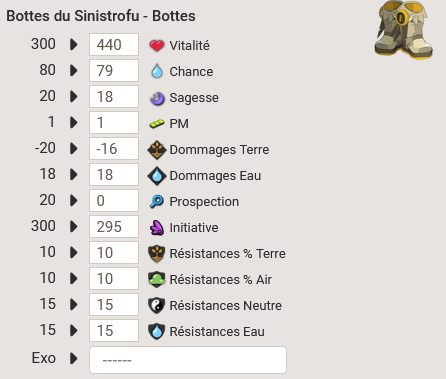Click the Prospection magnifier icon
Screen dimensions: 446x379
pos(157,202)
